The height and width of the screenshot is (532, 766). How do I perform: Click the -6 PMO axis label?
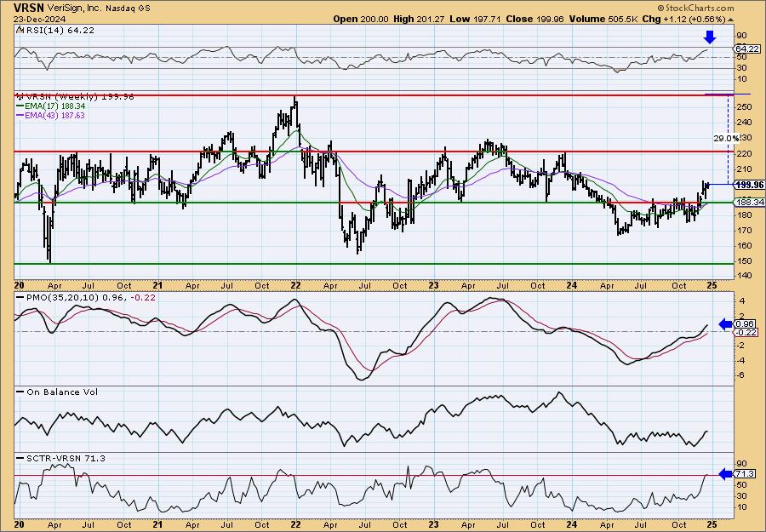740,375
